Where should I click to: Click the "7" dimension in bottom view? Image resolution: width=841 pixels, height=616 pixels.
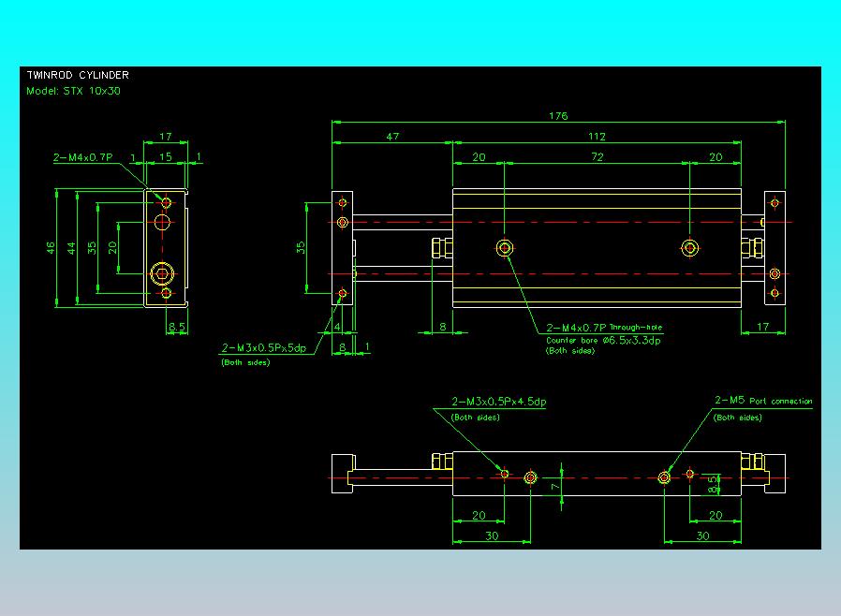[555, 487]
